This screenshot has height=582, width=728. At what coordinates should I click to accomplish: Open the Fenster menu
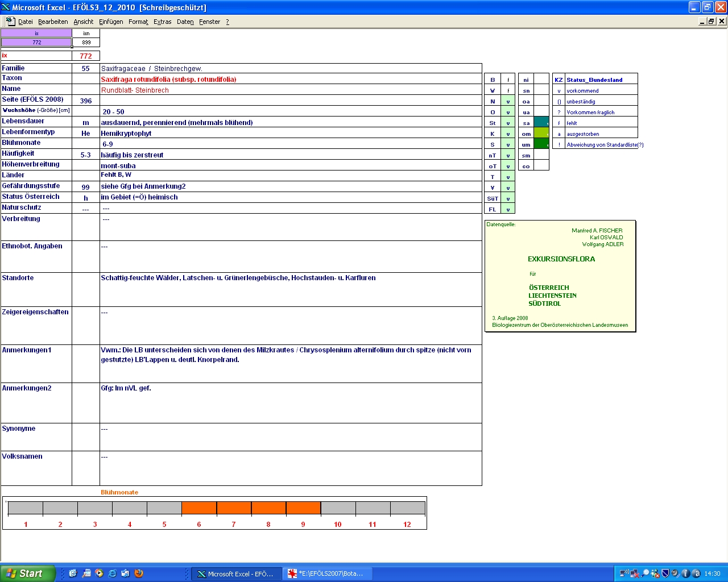point(210,22)
